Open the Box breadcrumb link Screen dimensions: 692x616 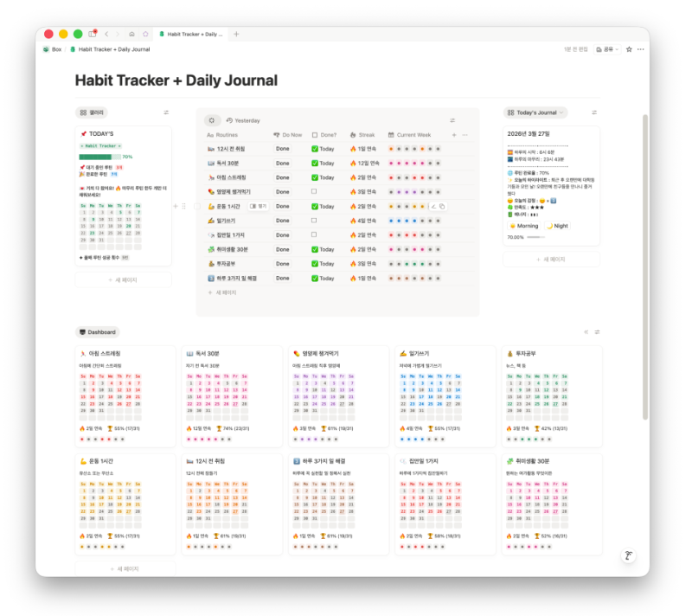click(x=53, y=49)
